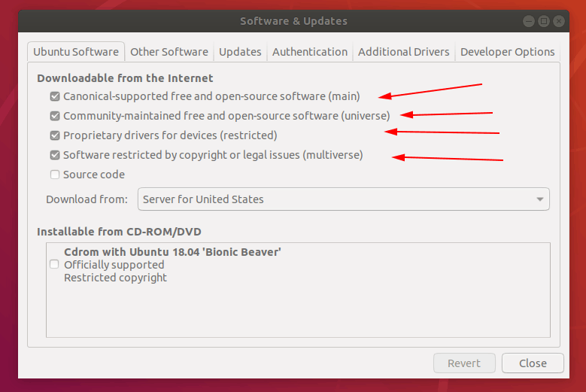Open the Other Software tab
This screenshot has height=392, width=586.
pos(169,52)
